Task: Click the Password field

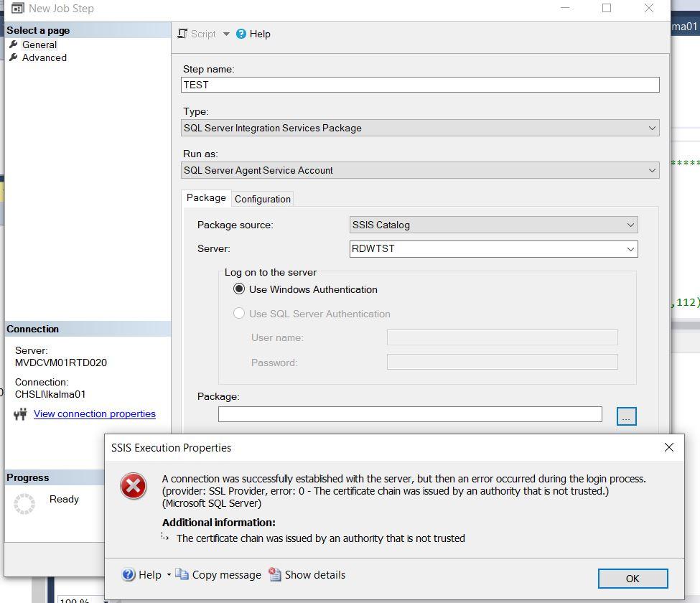Action: point(503,362)
